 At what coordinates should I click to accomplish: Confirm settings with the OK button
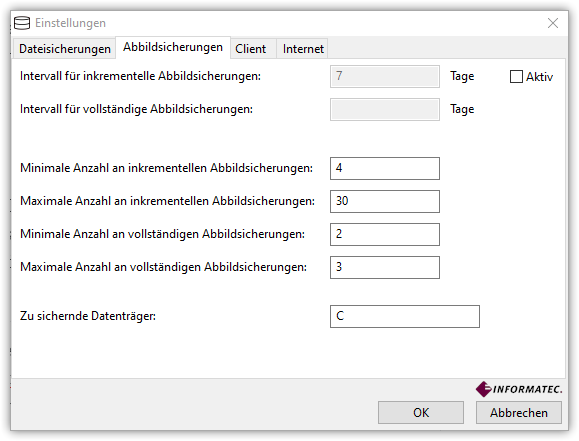(x=421, y=413)
